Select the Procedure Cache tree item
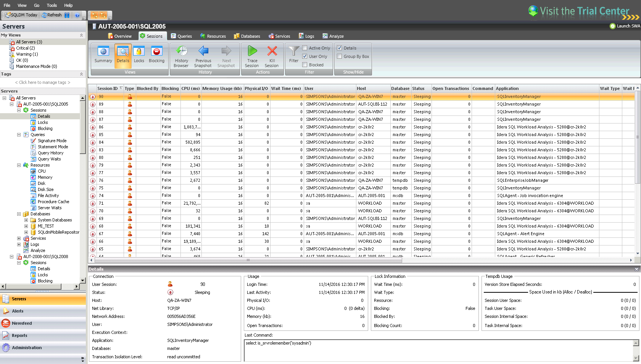Viewport: 641px width, 364px height. [x=53, y=202]
